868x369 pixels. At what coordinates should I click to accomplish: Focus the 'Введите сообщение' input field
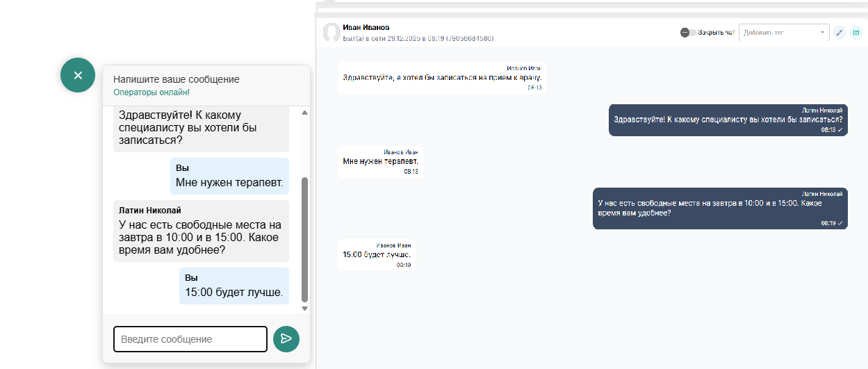pos(190,339)
